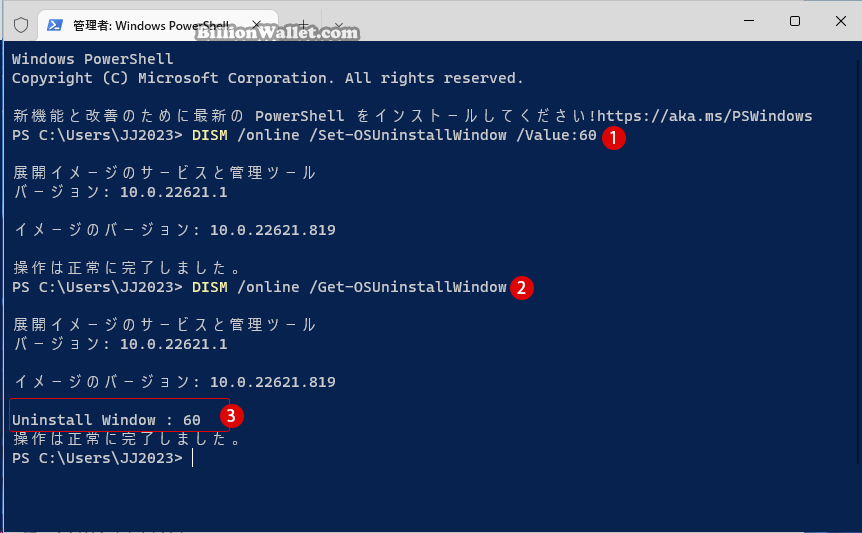The image size is (862, 533).
Task: Click the red number 2 marker
Action: pos(522,287)
